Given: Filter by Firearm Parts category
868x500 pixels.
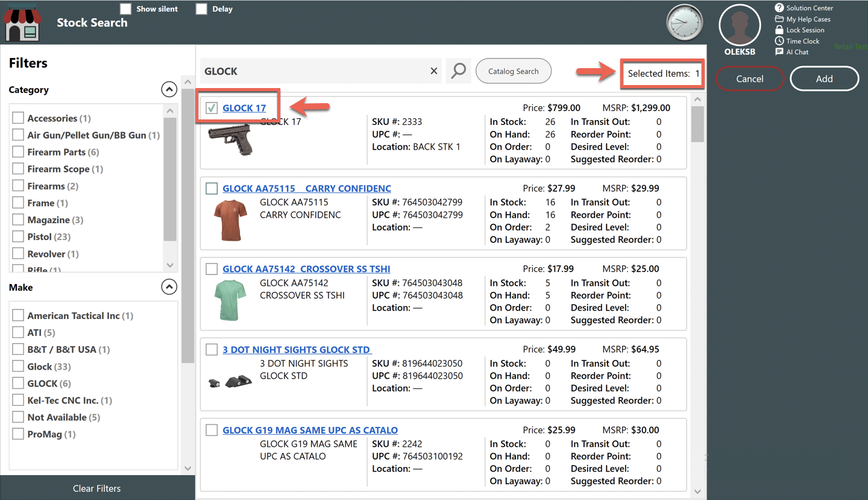Looking at the screenshot, I should coord(18,152).
